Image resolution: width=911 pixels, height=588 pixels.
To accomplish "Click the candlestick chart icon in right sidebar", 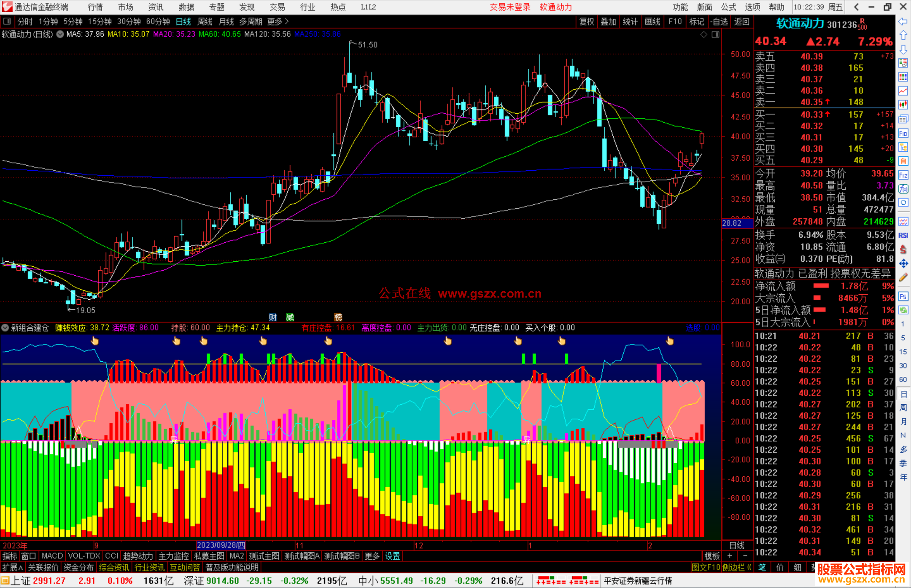I will coord(903,105).
